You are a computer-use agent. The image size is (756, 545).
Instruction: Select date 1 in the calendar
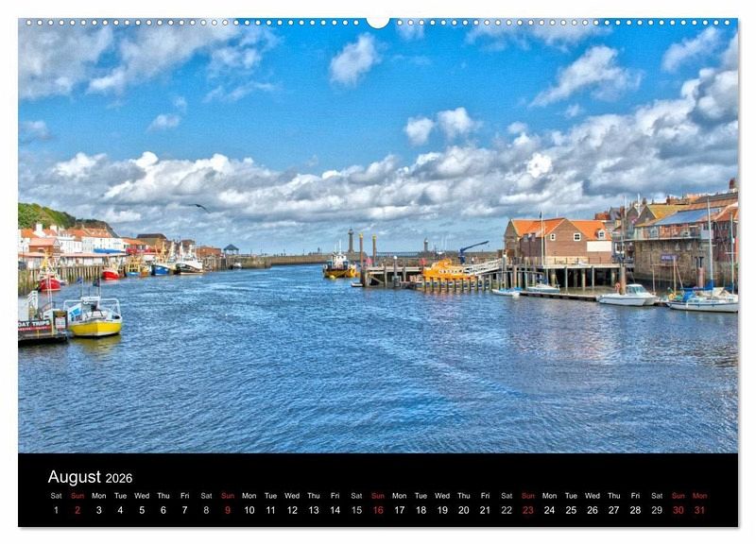click(56, 510)
